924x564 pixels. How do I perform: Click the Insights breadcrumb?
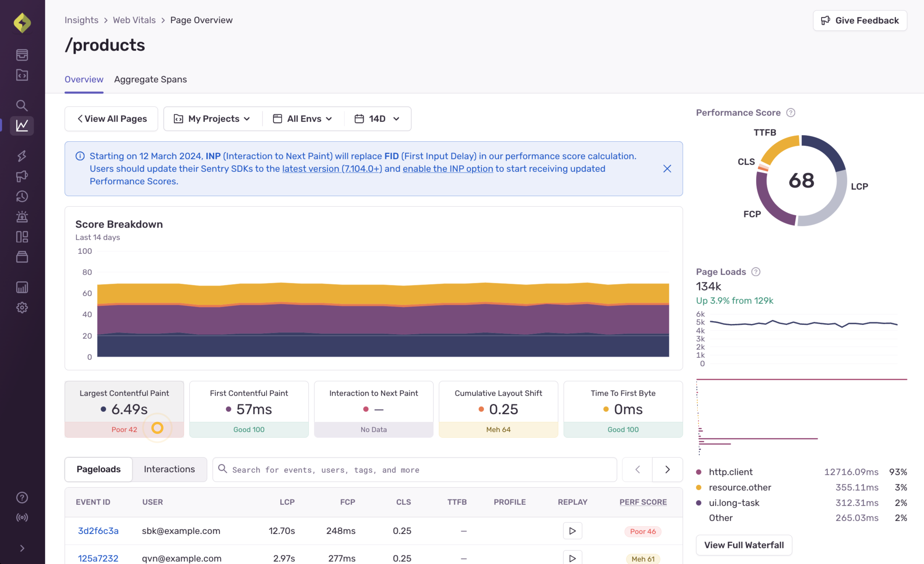(81, 20)
